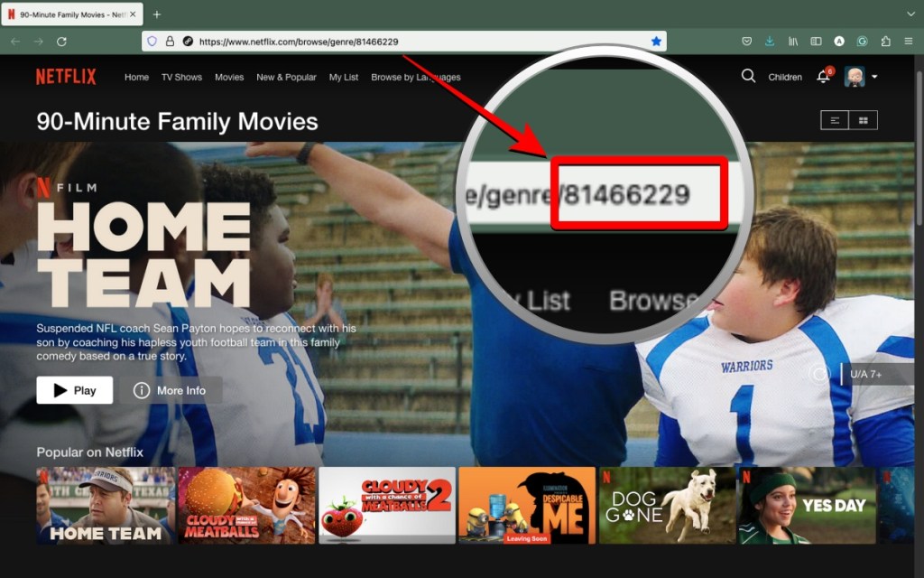924x578 pixels.
Task: Select the New & Popular menu item
Action: tap(286, 77)
